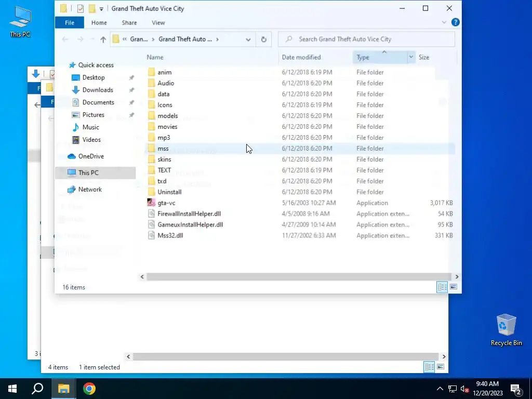Screen dimensions: 532x399
Task: Click the models folder icon
Action: [152, 116]
